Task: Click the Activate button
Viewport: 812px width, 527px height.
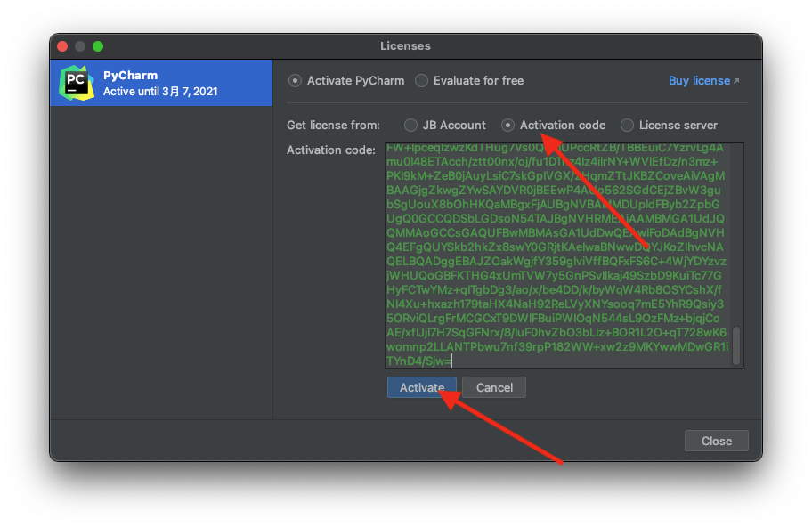Action: pyautogui.click(x=421, y=388)
